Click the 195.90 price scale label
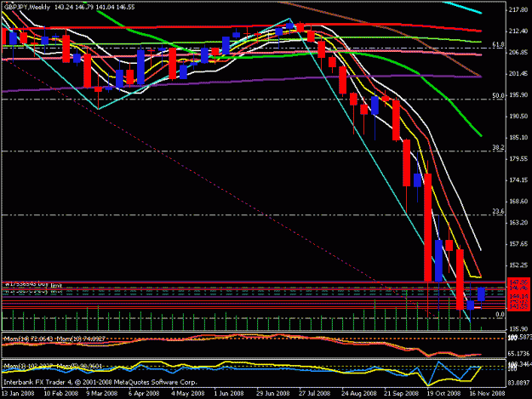532x399 pixels. tap(518, 95)
